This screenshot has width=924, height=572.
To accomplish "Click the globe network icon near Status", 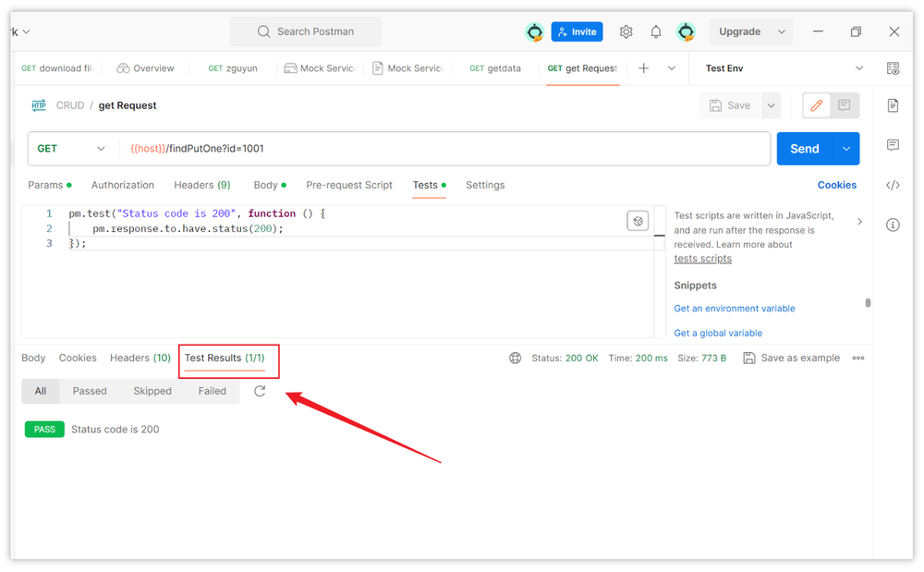I will point(515,358).
